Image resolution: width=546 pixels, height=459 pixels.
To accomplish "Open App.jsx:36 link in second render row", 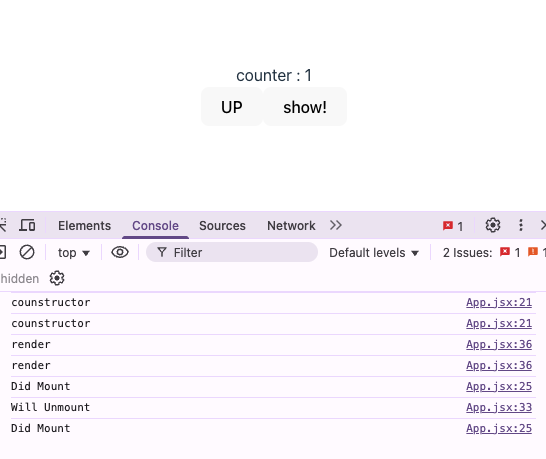I will pyautogui.click(x=499, y=365).
